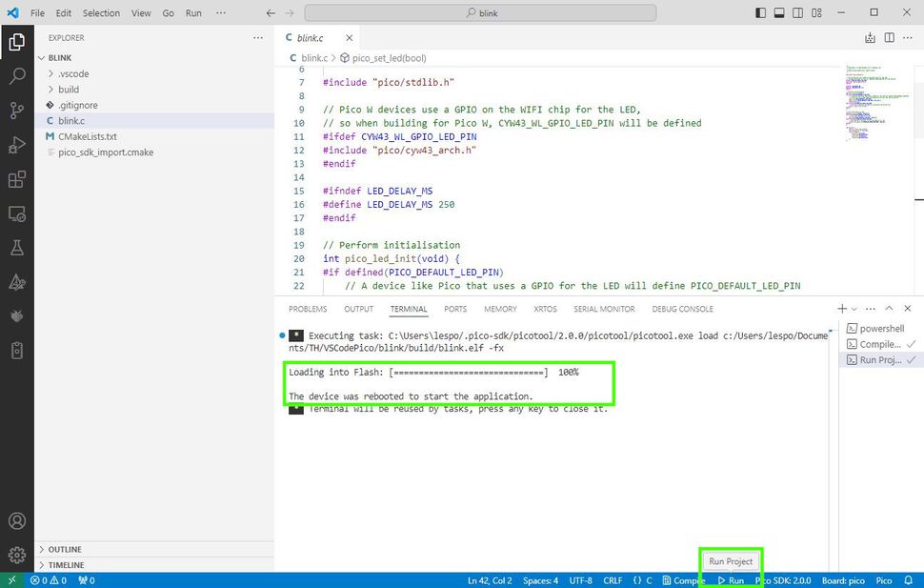Click the remote window indicator in status bar
This screenshot has width=924, height=588.
pyautogui.click(x=11, y=580)
